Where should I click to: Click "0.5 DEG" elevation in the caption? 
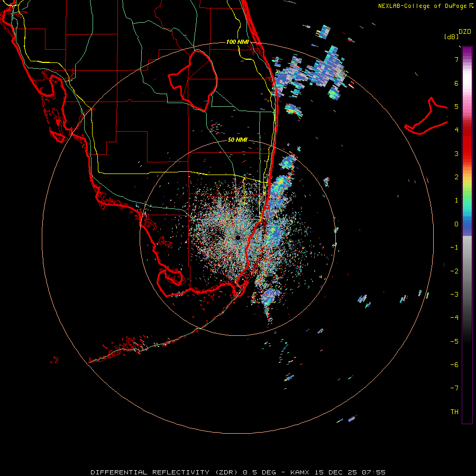(260, 472)
